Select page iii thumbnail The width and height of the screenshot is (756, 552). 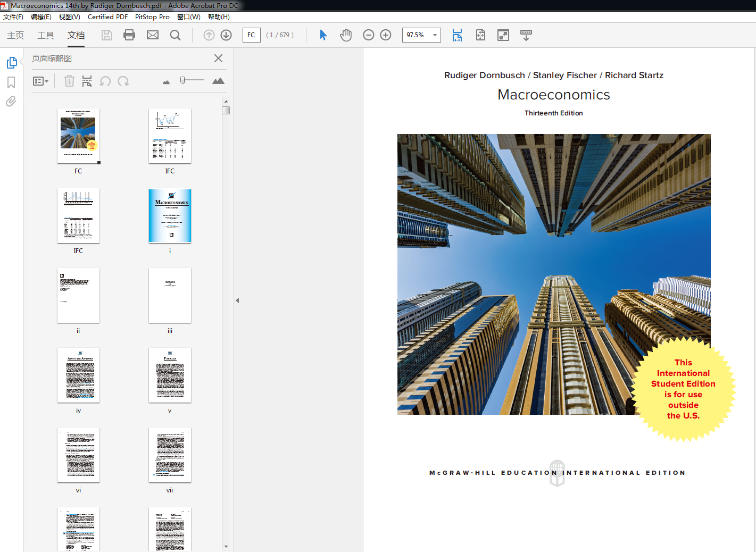coord(170,295)
